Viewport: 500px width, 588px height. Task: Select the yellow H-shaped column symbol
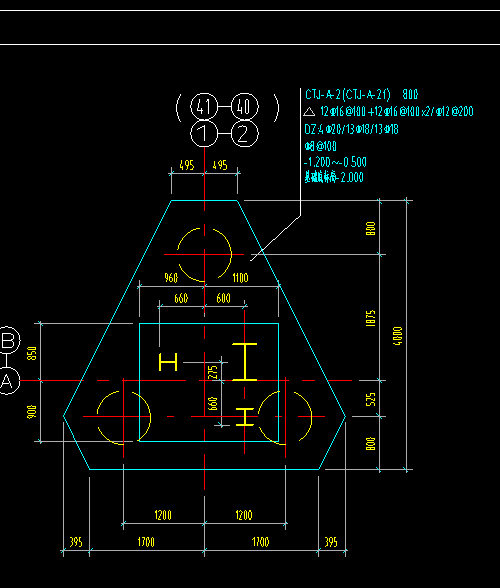pyautogui.click(x=168, y=362)
